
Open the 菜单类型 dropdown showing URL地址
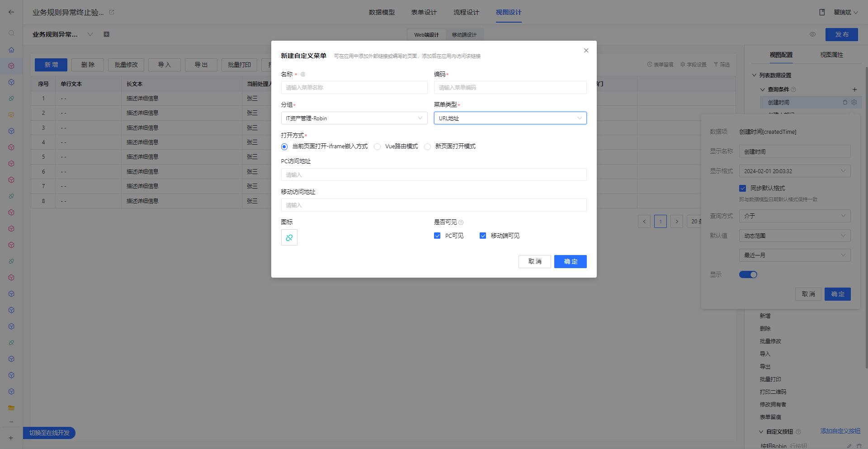click(510, 118)
